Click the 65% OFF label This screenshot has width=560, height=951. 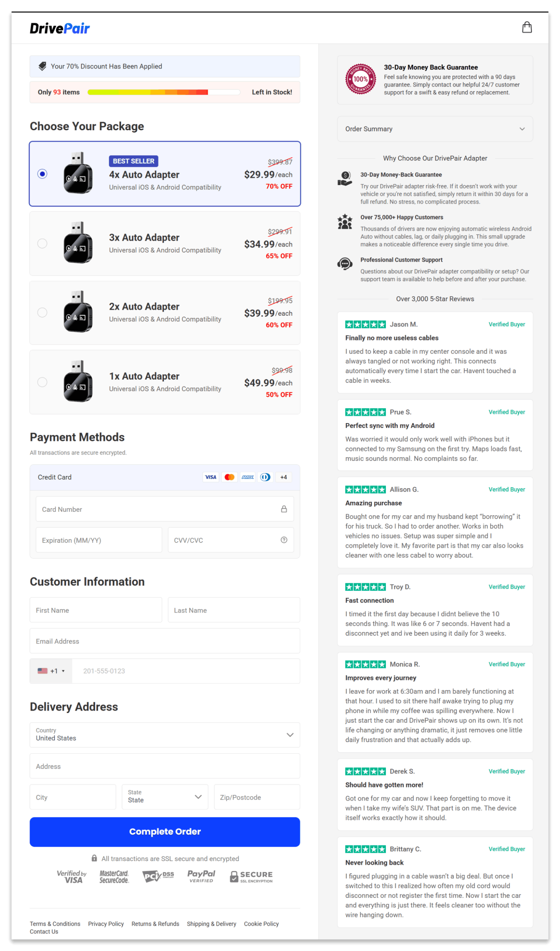pyautogui.click(x=279, y=256)
